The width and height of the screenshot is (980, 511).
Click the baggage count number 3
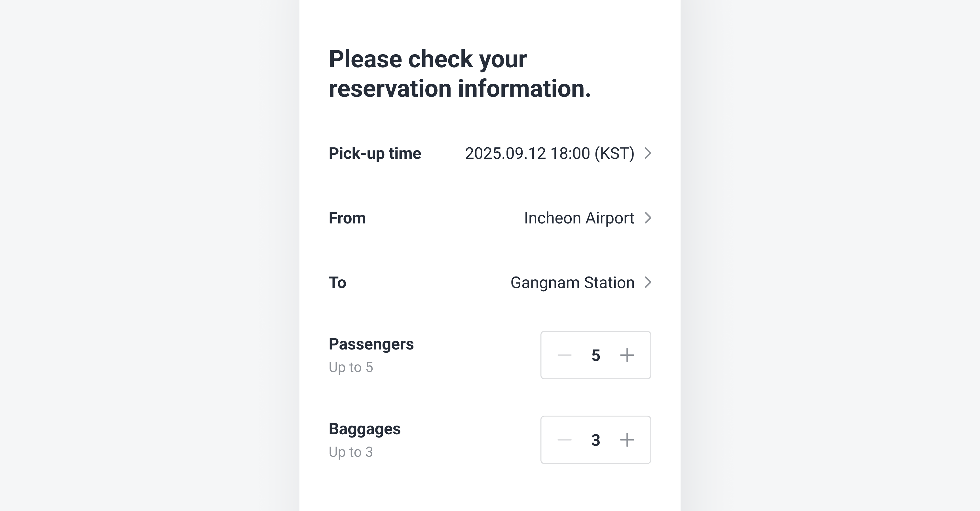click(x=596, y=440)
